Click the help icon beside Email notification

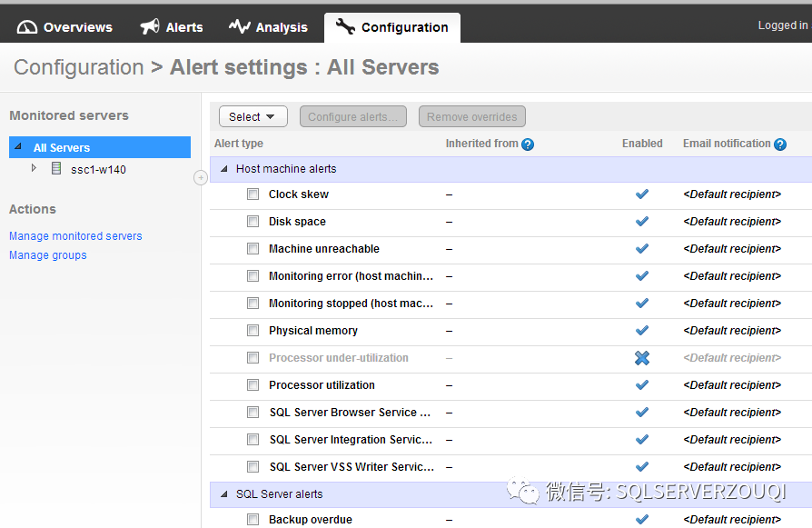[x=780, y=144]
